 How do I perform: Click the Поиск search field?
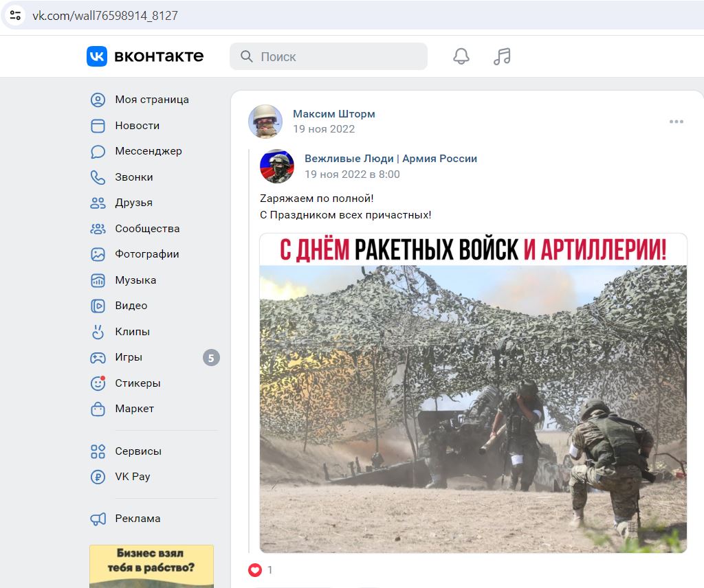tap(337, 56)
